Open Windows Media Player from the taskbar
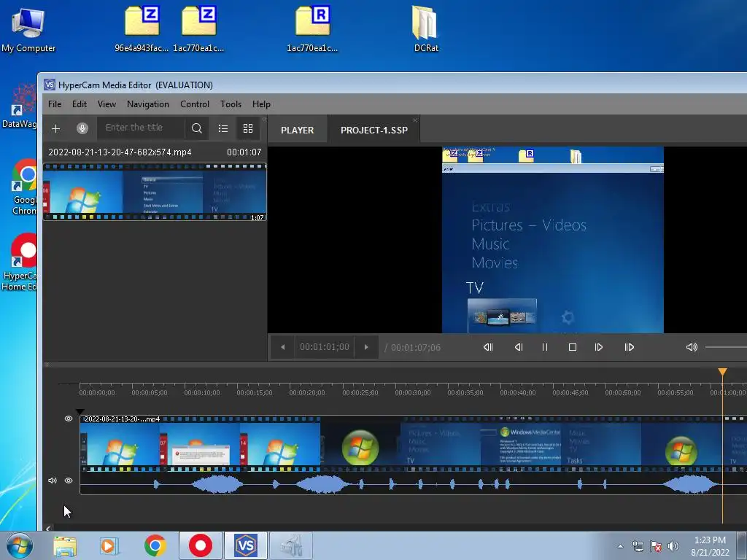Screen dimensions: 747x560 pos(109,545)
